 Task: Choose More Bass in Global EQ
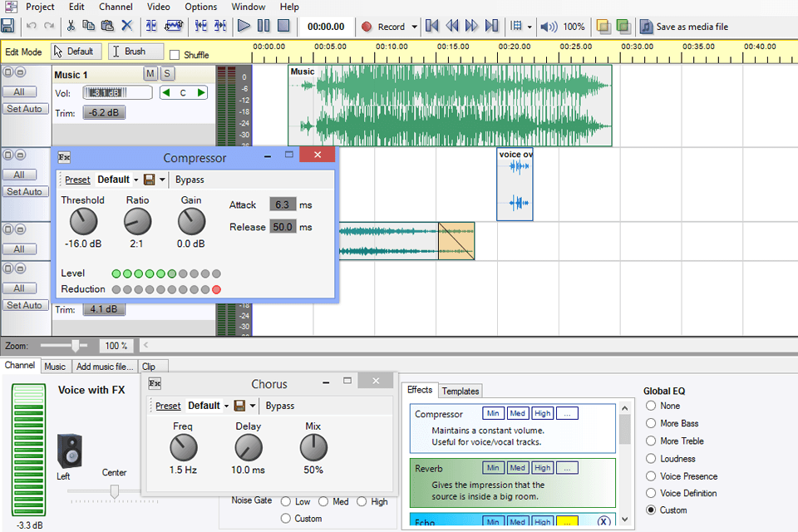pyautogui.click(x=652, y=424)
